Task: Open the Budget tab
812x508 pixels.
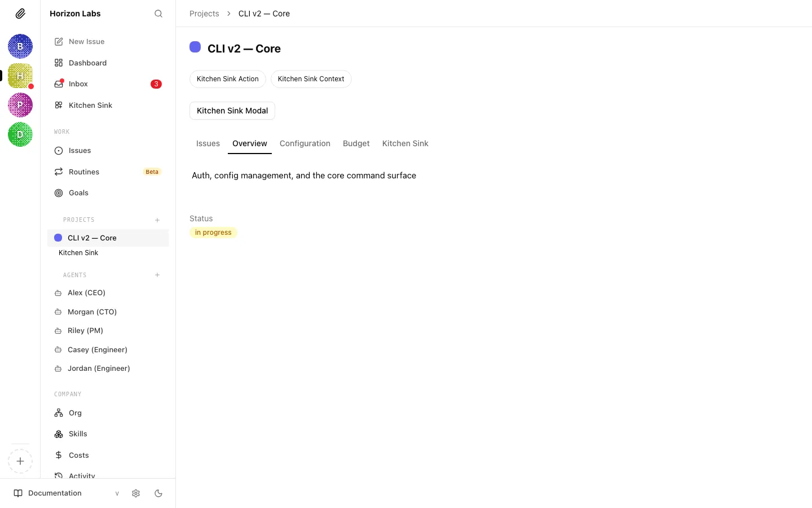Action: (x=356, y=143)
